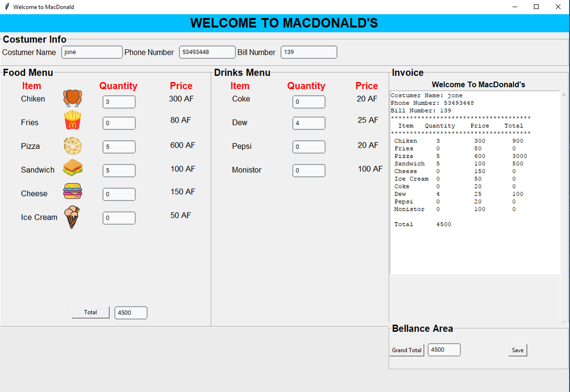
Task: Click the "Pepsi" label in Drinks Menu
Action: tap(242, 146)
